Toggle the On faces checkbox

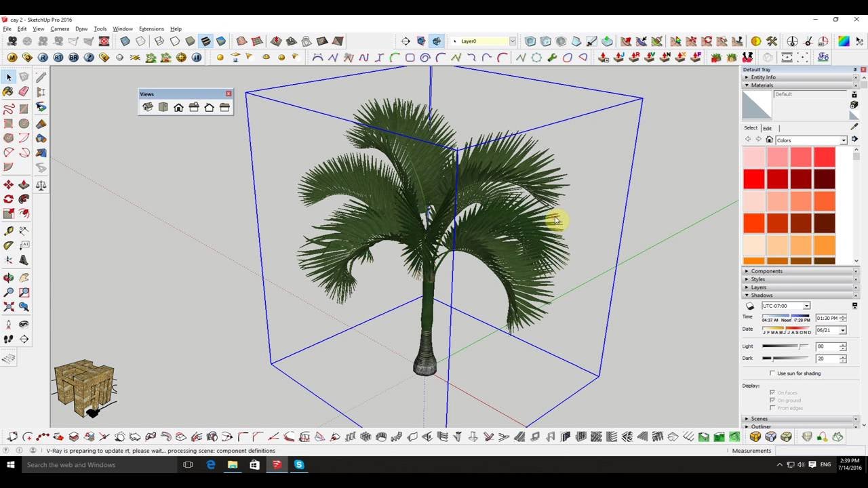coord(772,392)
